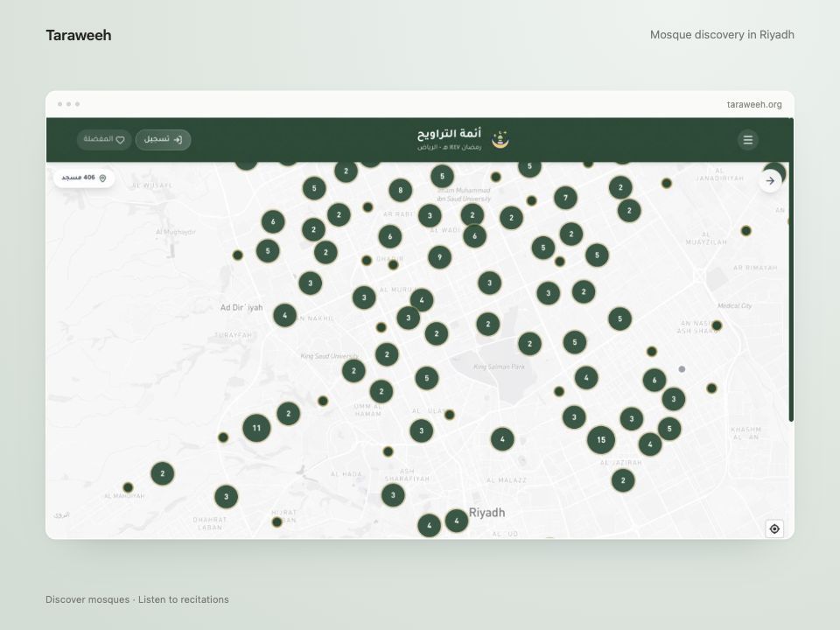The height and width of the screenshot is (630, 840).
Task: Click the taraweeh.org address text
Action: pos(754,104)
